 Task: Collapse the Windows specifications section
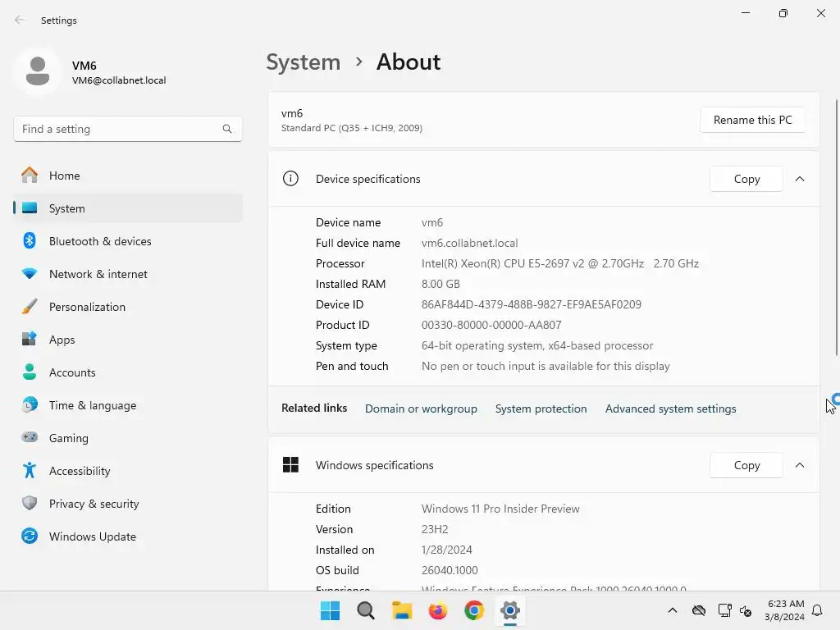[x=799, y=465]
